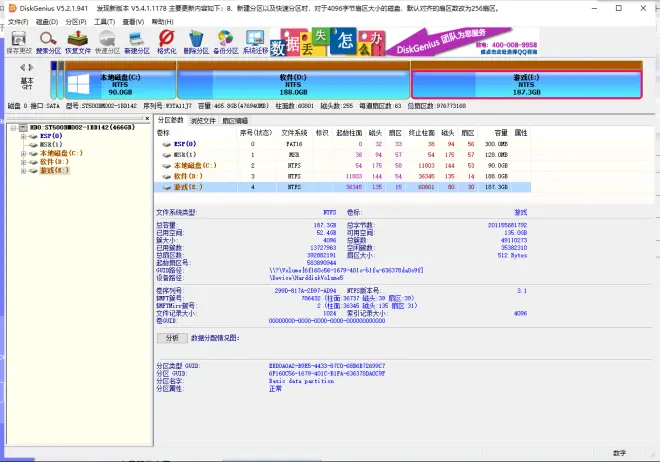This screenshot has height=462, width=660.
Task: Select HD0:ST500DM002 disk in tree
Action: (82, 127)
